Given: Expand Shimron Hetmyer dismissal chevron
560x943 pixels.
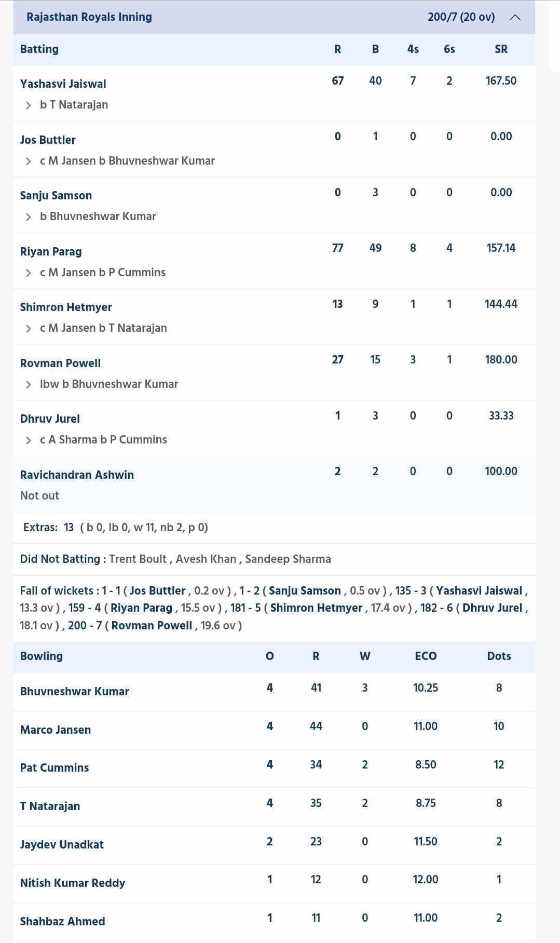Looking at the screenshot, I should tap(29, 329).
